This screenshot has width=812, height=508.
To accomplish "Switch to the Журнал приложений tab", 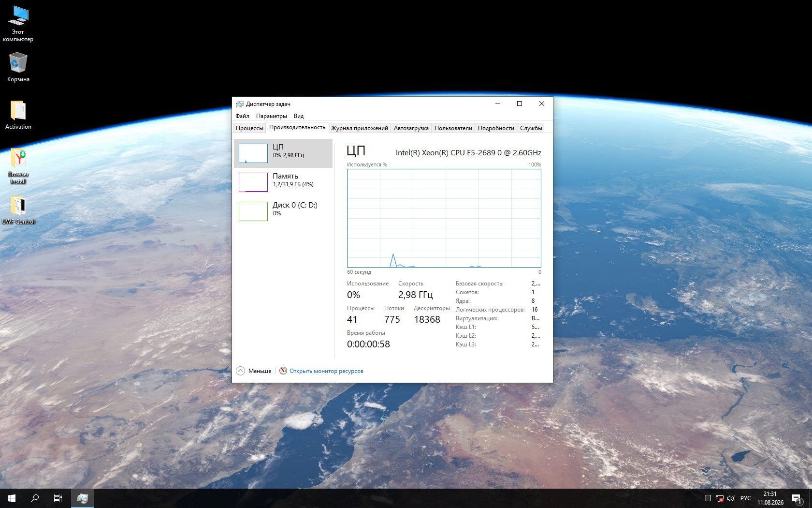I will point(360,128).
